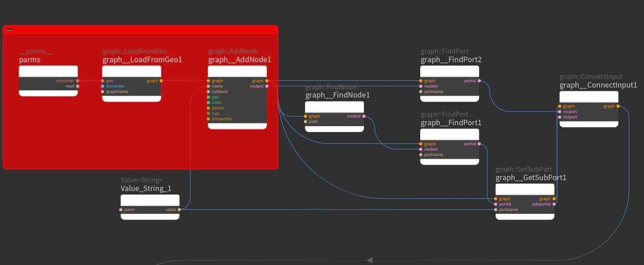Click the value output port of Value_String_1
Image resolution: width=644 pixels, height=265 pixels.
pos(179,210)
